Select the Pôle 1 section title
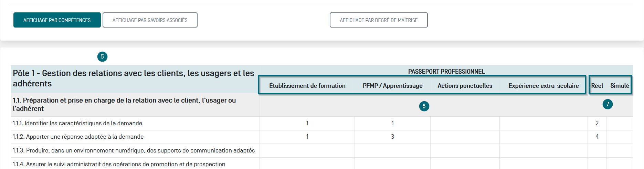The height and width of the screenshot is (169, 644). pyautogui.click(x=133, y=78)
